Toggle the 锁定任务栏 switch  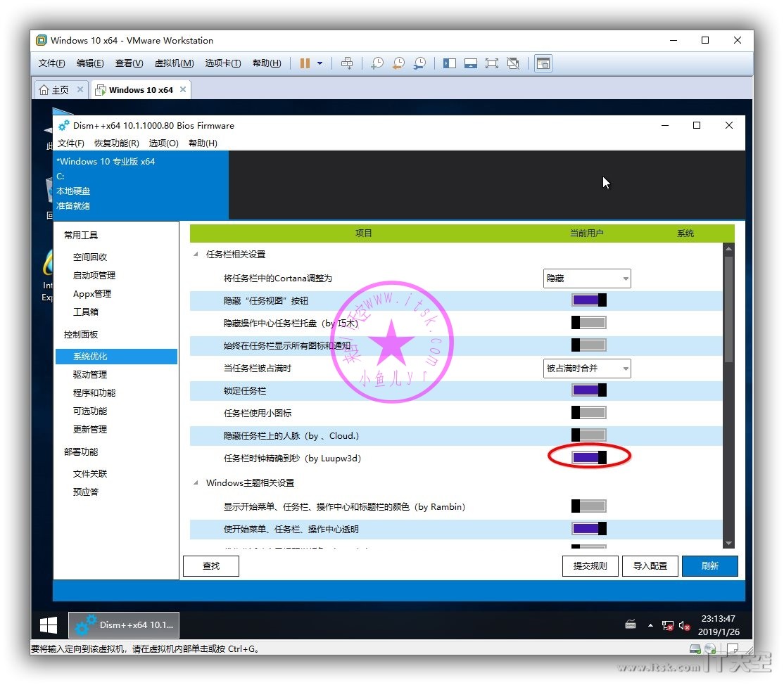(589, 390)
